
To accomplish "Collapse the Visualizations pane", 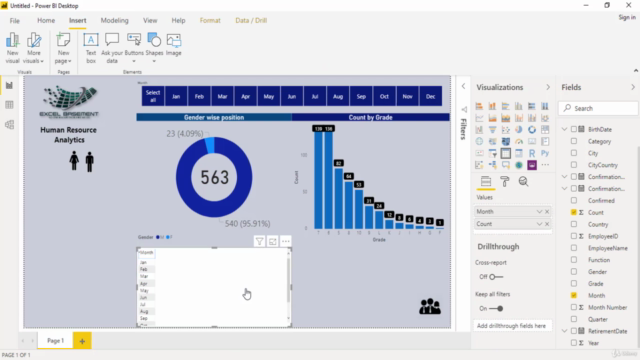I will click(548, 87).
